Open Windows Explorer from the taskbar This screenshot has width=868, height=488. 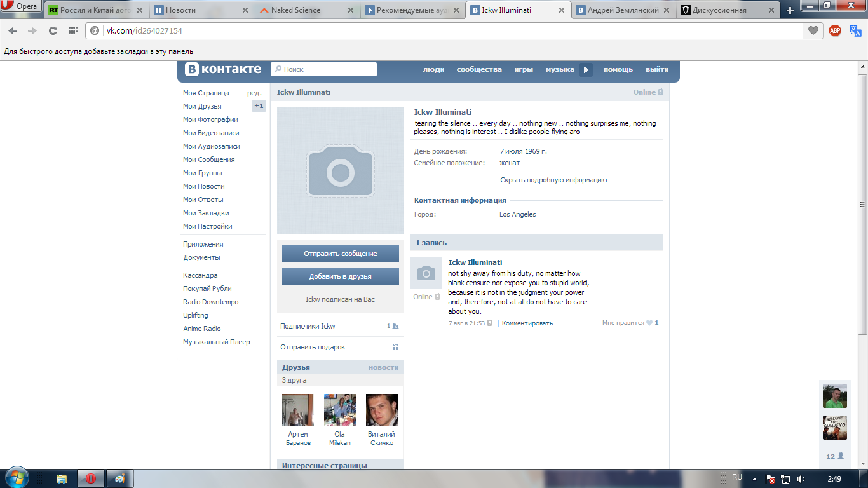point(62,478)
